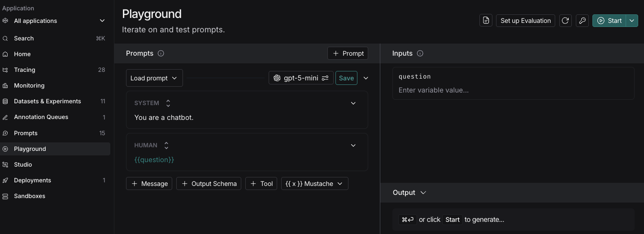This screenshot has height=234, width=644.
Task: Open Mustache template format dropdown
Action: click(x=314, y=184)
